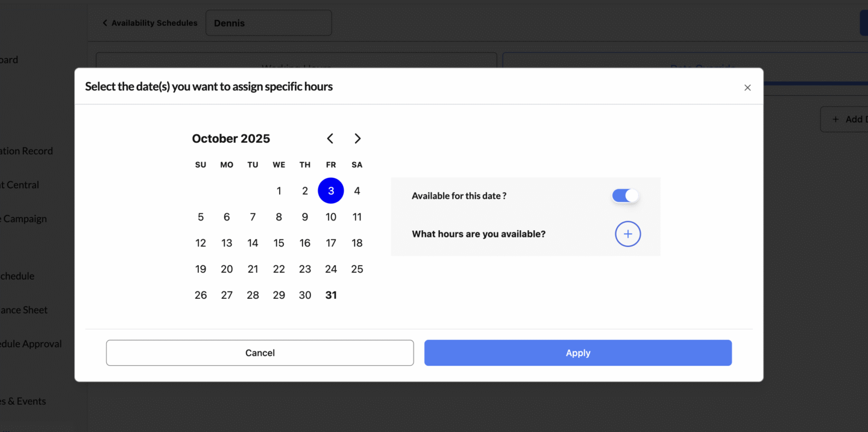Select October 18 on the calendar
Viewport: 868px width, 432px height.
(357, 243)
